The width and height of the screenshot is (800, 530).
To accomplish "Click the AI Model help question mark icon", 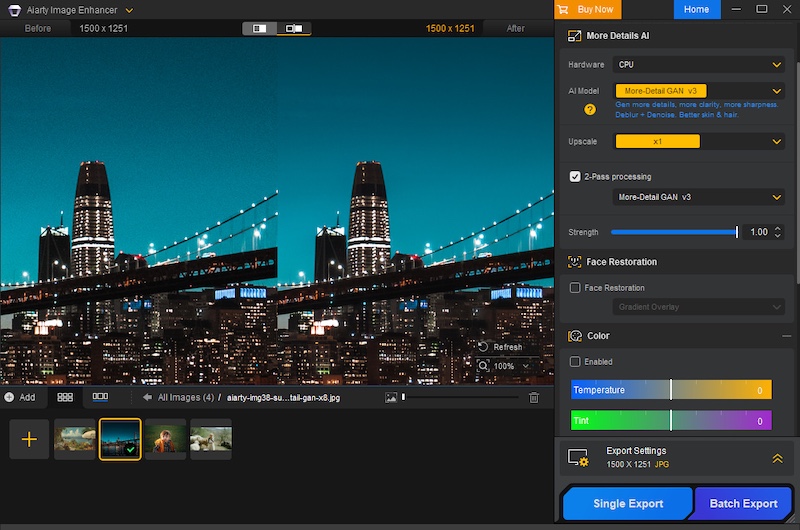I will click(590, 109).
